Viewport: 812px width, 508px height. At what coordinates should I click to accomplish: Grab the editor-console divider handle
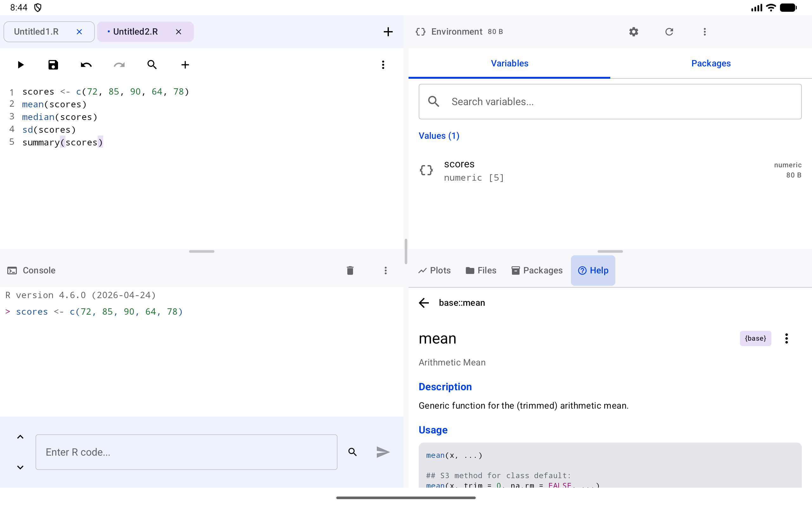pos(202,251)
